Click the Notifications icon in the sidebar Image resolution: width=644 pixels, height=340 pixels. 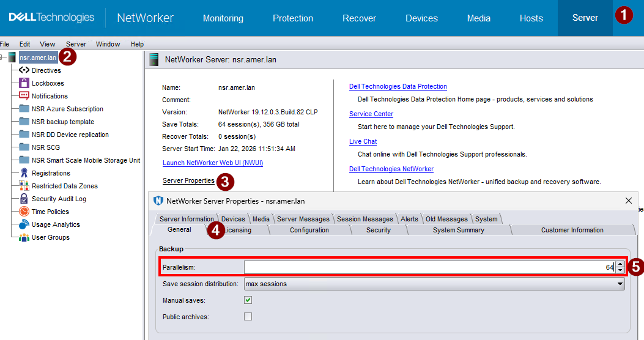24,96
